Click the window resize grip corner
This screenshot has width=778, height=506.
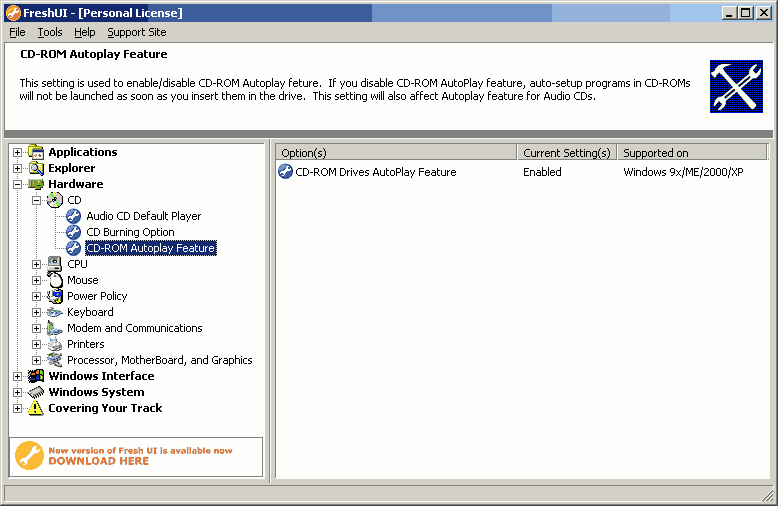tap(768, 495)
